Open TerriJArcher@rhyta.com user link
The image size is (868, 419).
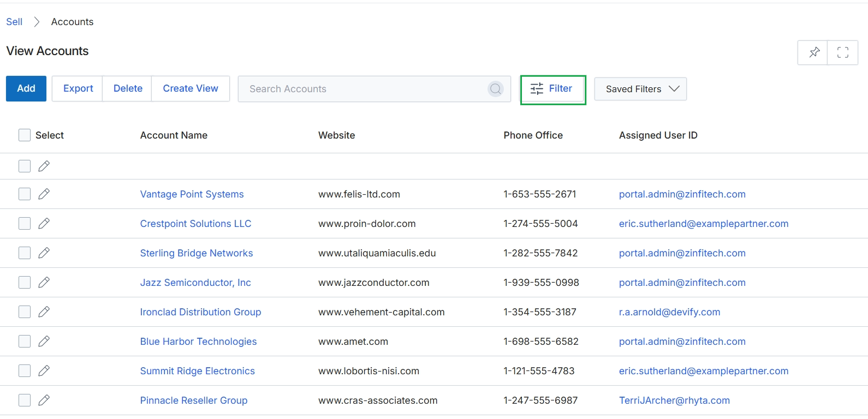coord(674,400)
